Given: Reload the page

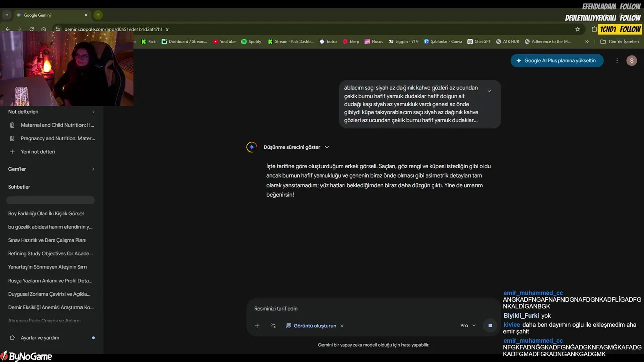Looking at the screenshot, I should (x=31, y=29).
